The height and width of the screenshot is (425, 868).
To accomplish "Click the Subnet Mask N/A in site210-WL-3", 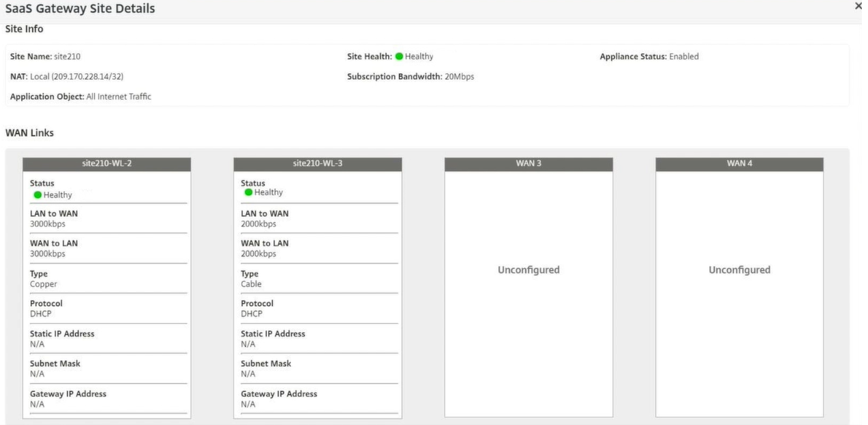I will pyautogui.click(x=248, y=374).
